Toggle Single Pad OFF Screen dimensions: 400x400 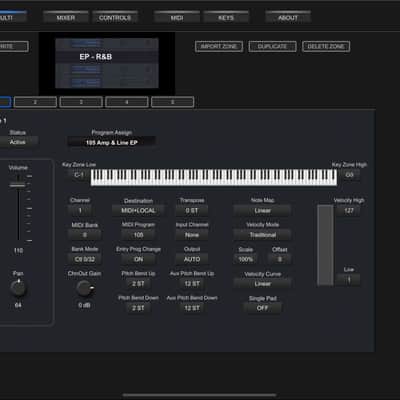(263, 308)
